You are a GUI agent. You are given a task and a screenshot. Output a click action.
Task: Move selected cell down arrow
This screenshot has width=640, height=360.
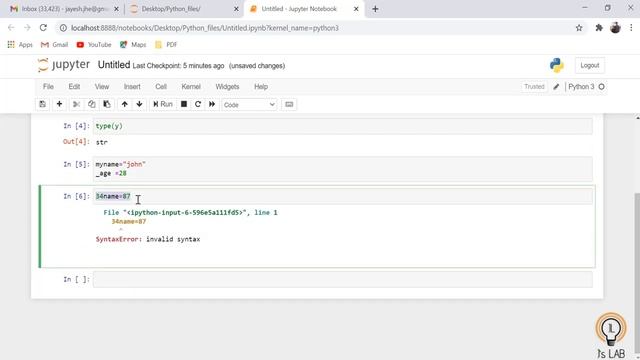(140, 104)
